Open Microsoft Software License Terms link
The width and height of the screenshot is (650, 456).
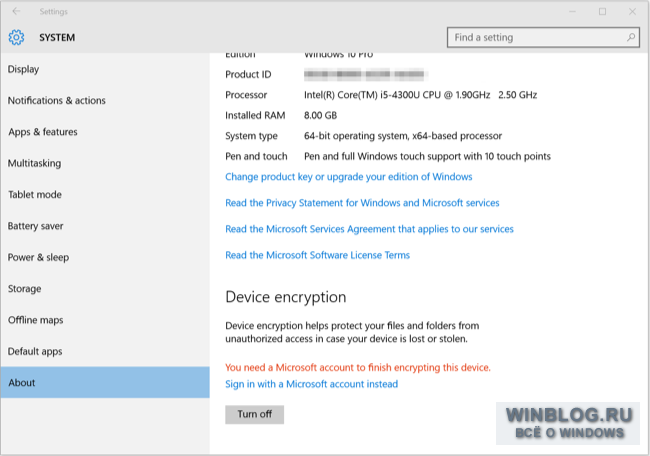(318, 255)
